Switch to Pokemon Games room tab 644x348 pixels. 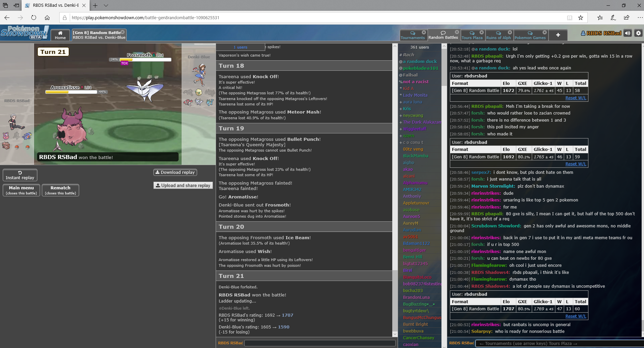530,35
